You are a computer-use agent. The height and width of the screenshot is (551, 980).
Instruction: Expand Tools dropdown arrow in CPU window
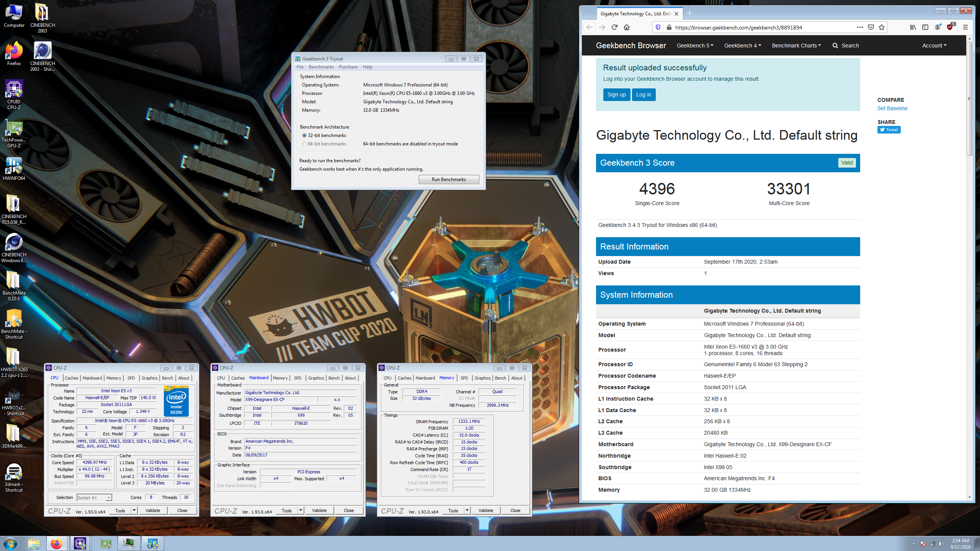click(134, 510)
